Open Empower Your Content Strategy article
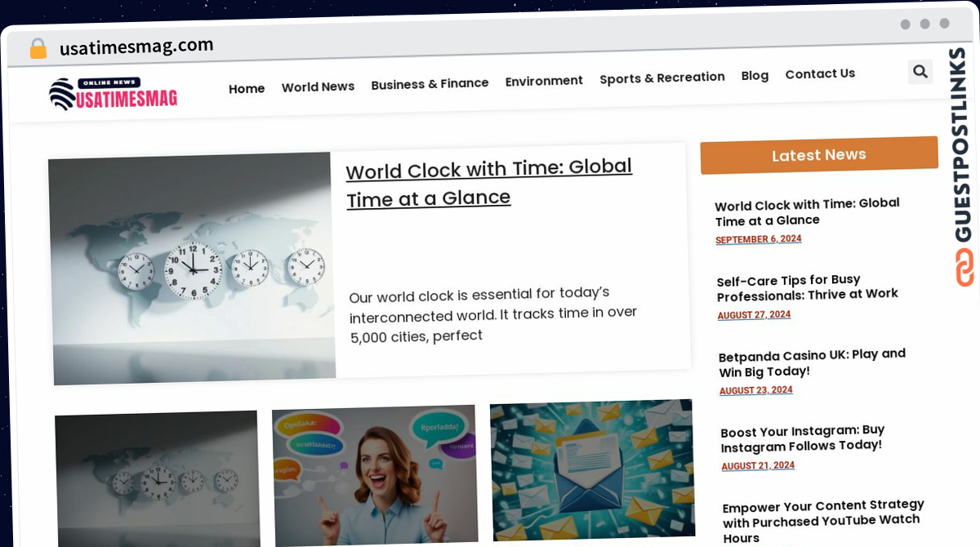 (x=823, y=521)
